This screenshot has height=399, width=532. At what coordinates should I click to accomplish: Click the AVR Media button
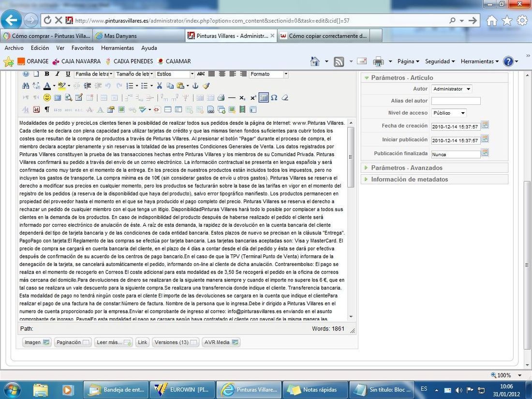(x=221, y=342)
